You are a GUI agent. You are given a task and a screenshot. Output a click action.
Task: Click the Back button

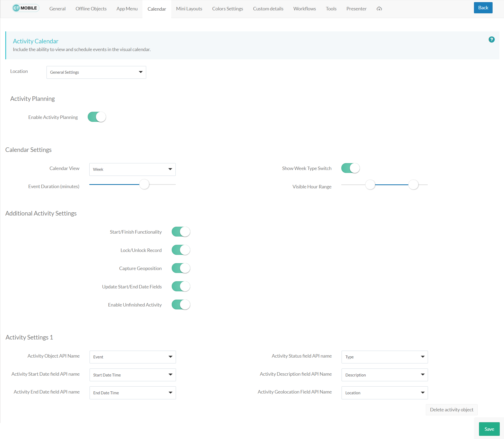[483, 8]
